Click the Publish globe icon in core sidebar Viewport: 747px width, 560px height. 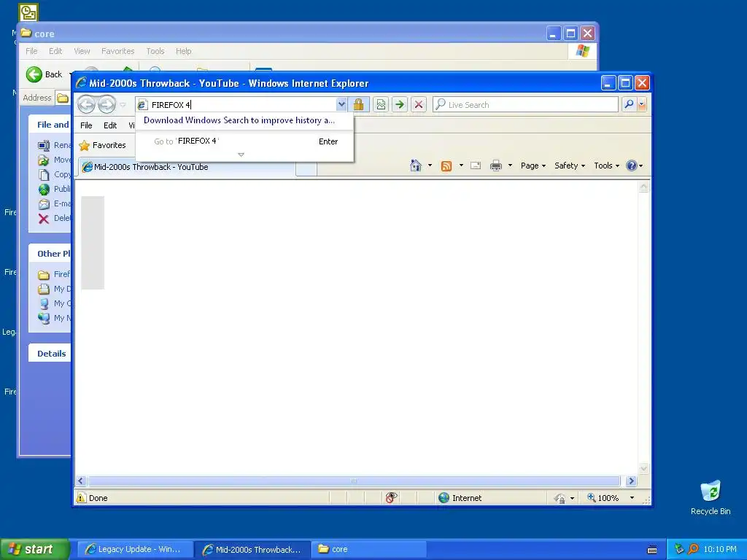click(x=44, y=190)
